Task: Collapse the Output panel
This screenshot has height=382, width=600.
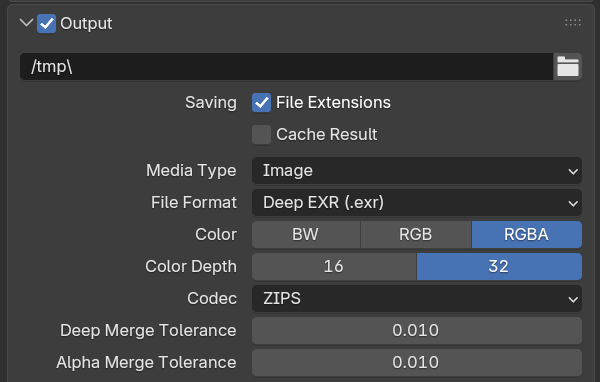Action: pyautogui.click(x=26, y=23)
